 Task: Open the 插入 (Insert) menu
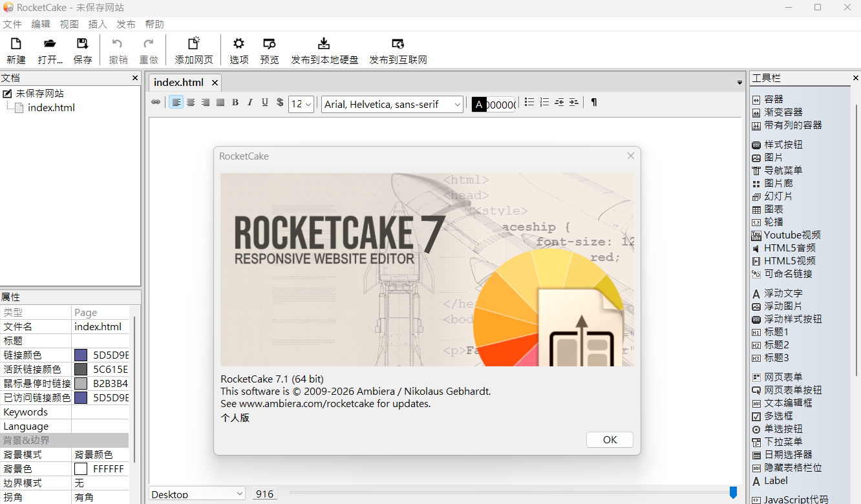point(98,24)
